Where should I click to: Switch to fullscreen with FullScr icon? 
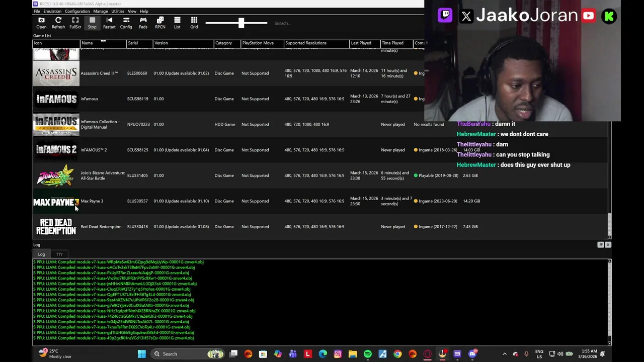75,23
